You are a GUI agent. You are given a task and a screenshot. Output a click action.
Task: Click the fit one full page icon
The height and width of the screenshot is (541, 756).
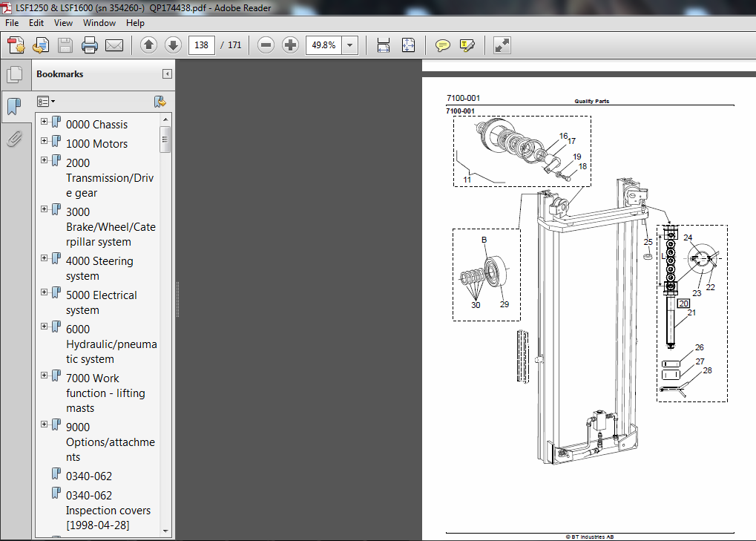408,45
